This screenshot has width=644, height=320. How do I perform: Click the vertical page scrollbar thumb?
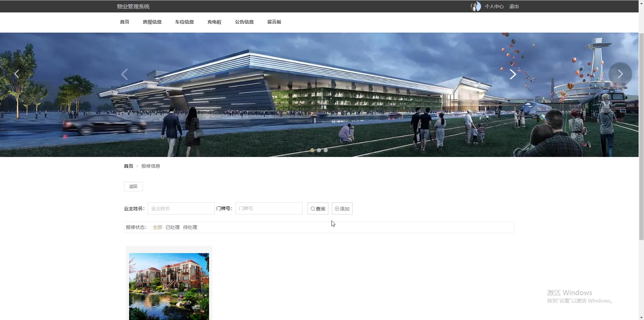[x=641, y=136]
